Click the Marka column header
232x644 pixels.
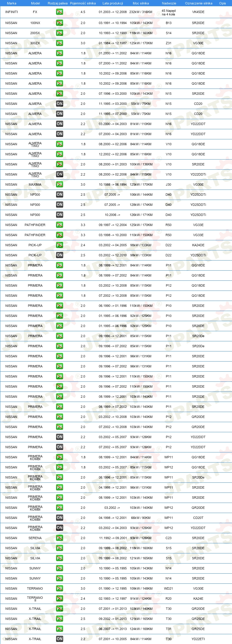[x=12, y=3]
